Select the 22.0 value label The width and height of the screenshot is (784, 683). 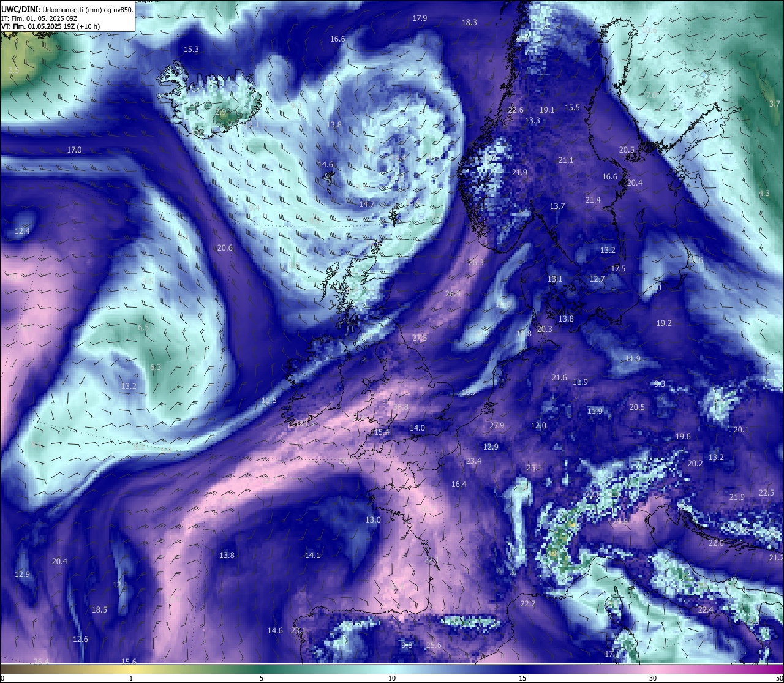[716, 543]
